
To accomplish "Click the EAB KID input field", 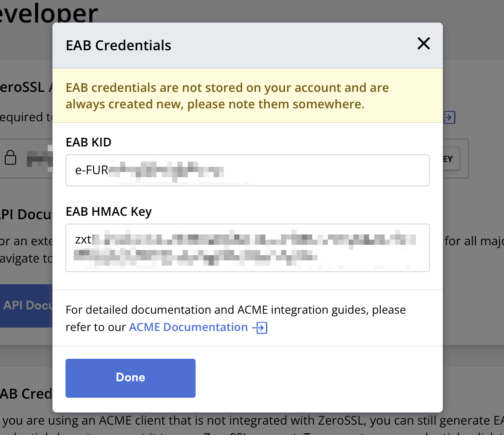I will [247, 170].
